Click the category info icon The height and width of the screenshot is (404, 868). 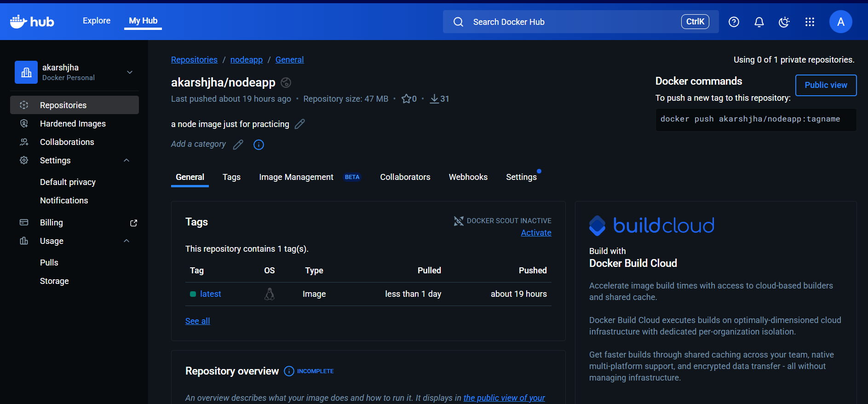(259, 144)
